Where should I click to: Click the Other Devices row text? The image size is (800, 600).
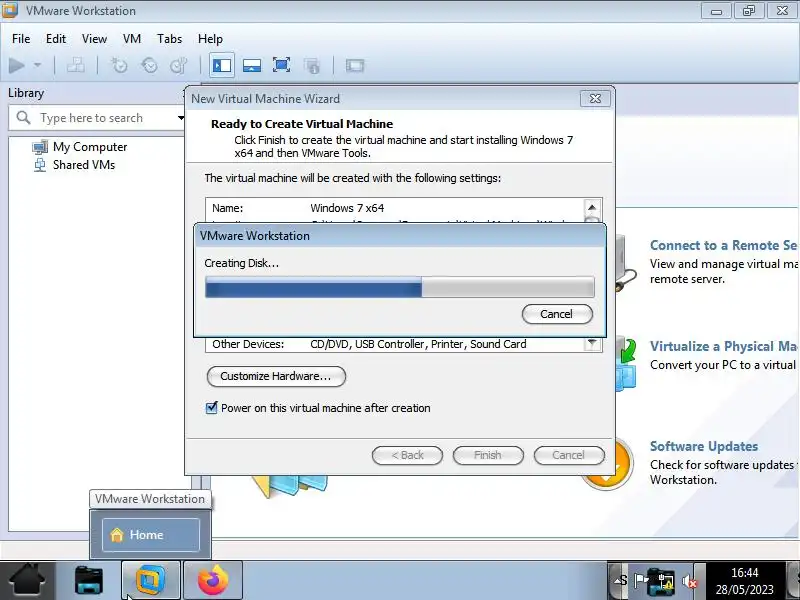click(x=369, y=344)
